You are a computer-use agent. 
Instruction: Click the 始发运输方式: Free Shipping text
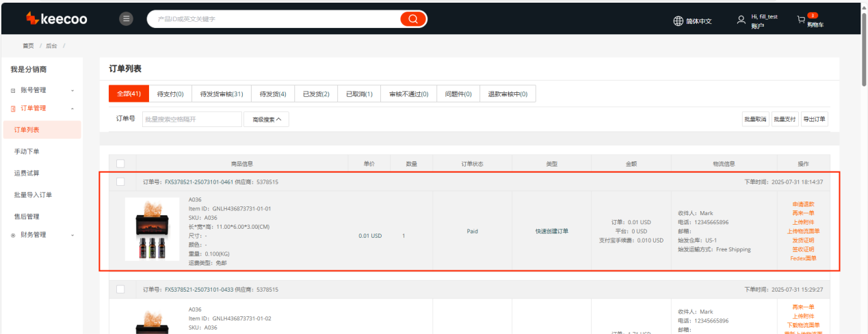click(714, 249)
